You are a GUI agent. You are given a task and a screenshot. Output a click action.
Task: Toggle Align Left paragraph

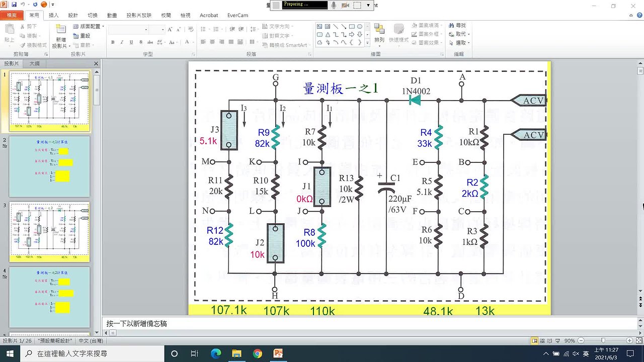point(203,42)
